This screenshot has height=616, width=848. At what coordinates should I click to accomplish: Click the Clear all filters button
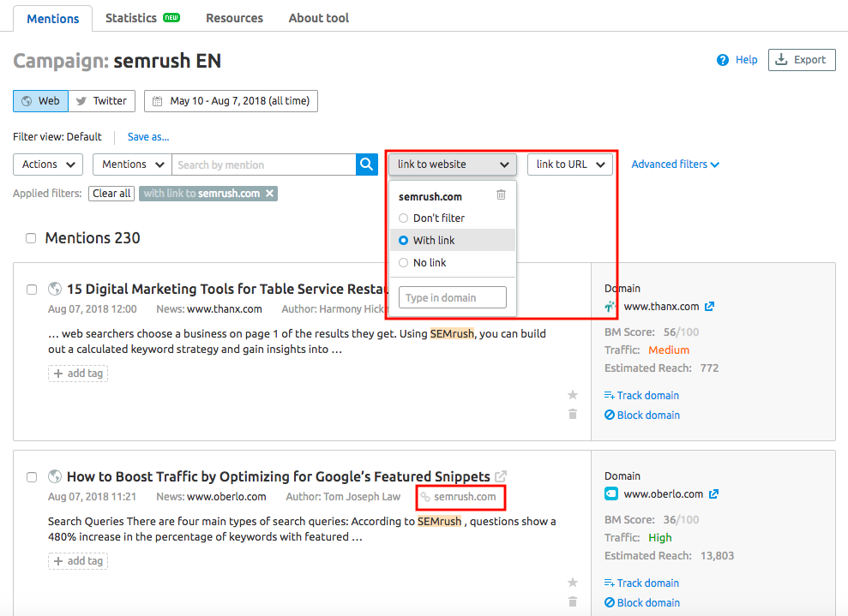pyautogui.click(x=111, y=194)
